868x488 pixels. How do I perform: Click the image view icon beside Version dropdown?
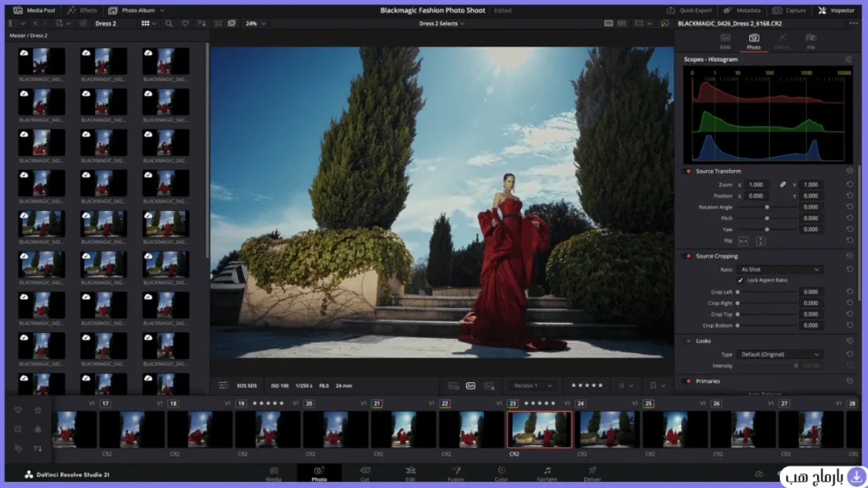[x=470, y=385]
